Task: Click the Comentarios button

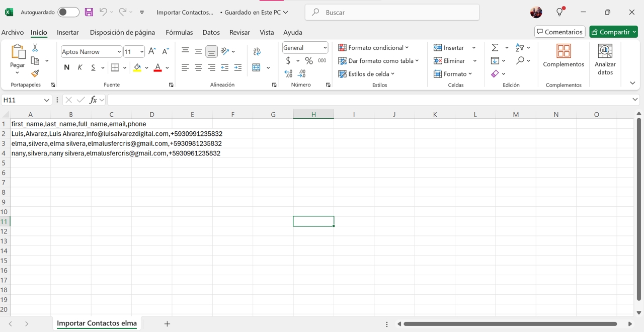Action: [559, 32]
